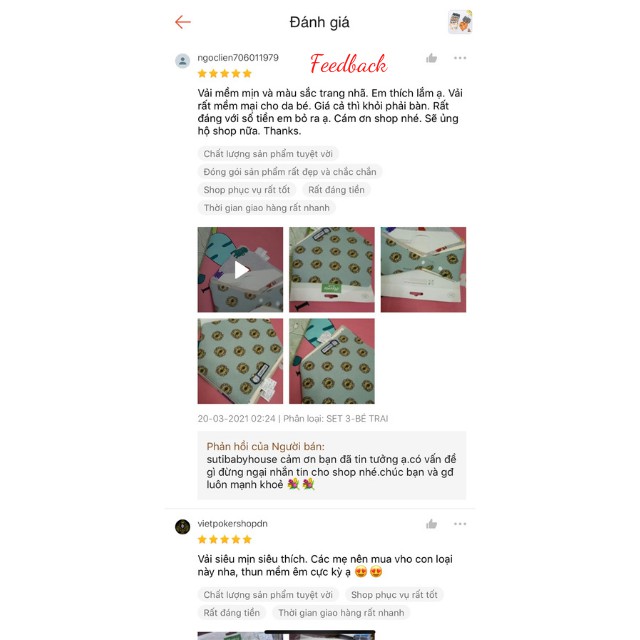
Task: Play the review video thumbnail
Action: (x=240, y=270)
